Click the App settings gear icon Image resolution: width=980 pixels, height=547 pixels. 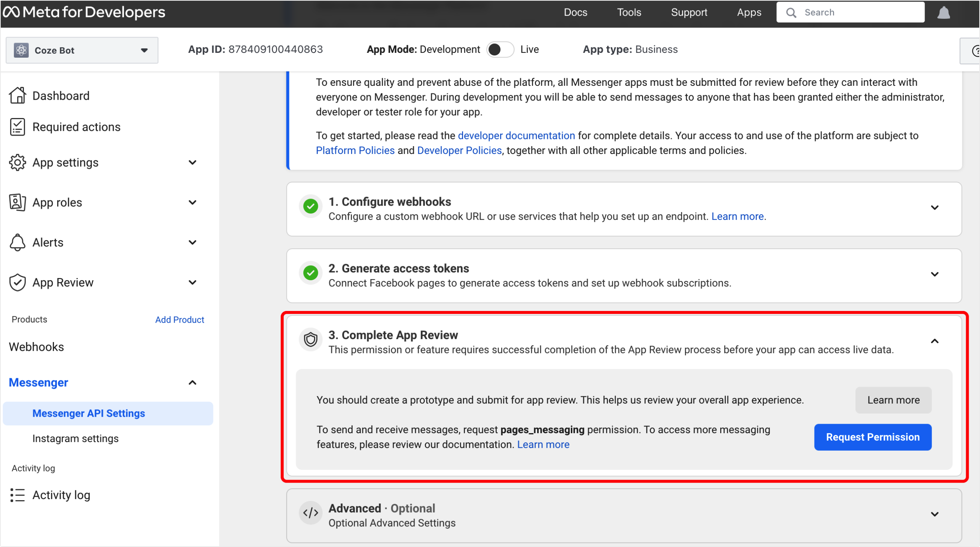tap(18, 163)
